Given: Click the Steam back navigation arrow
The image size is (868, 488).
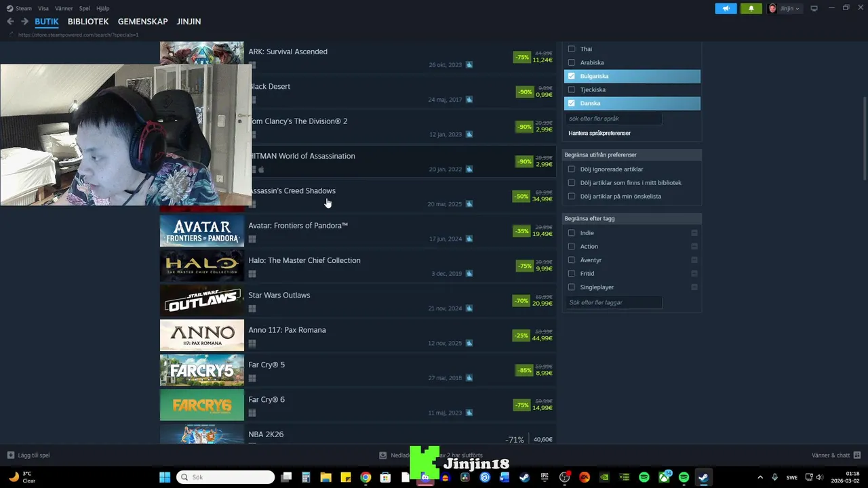Looking at the screenshot, I should (10, 22).
